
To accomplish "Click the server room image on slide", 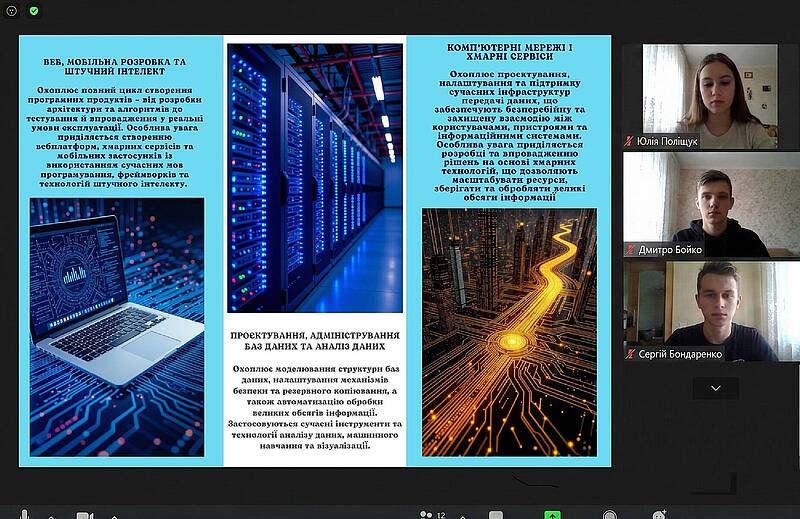I will coord(315,178).
